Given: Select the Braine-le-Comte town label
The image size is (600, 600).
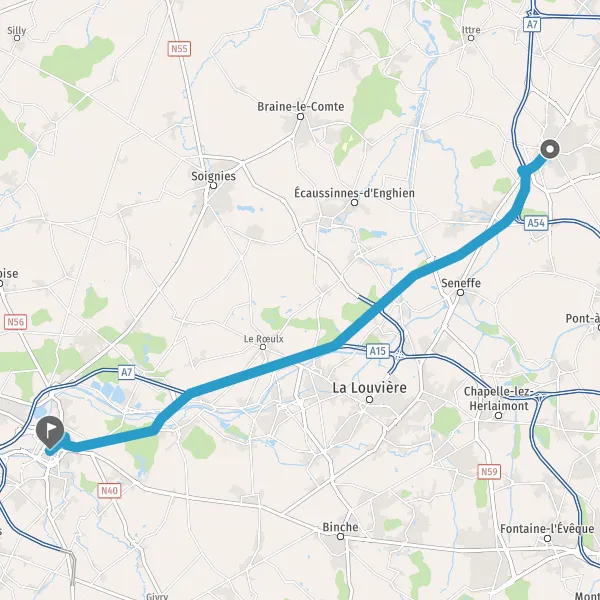Looking at the screenshot, I should [300, 106].
